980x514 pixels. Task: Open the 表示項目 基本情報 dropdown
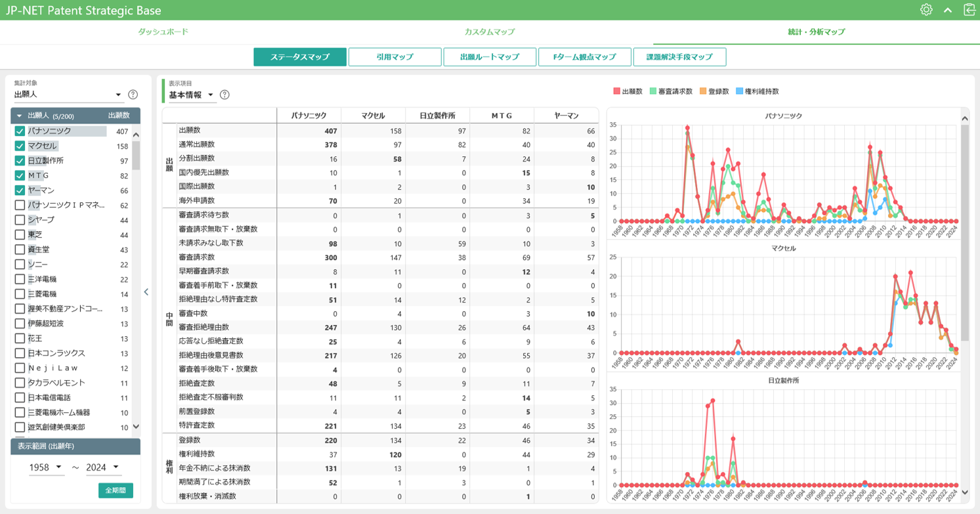pos(192,95)
